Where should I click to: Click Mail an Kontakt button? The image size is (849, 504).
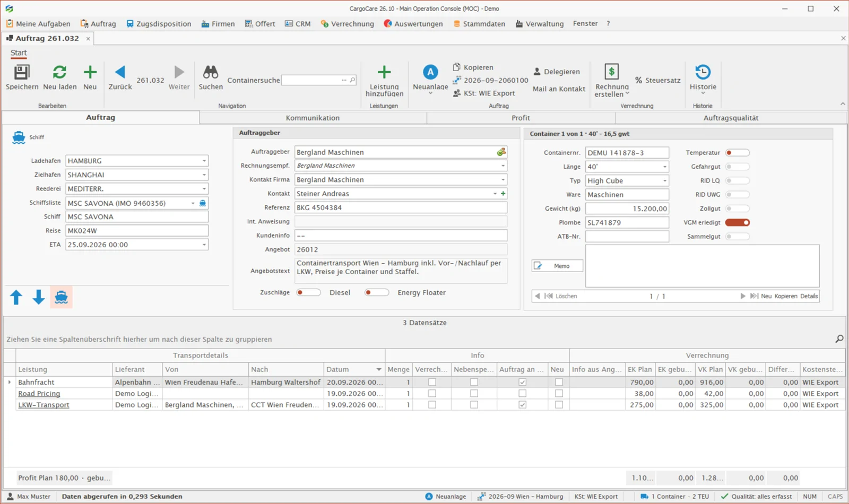click(559, 89)
